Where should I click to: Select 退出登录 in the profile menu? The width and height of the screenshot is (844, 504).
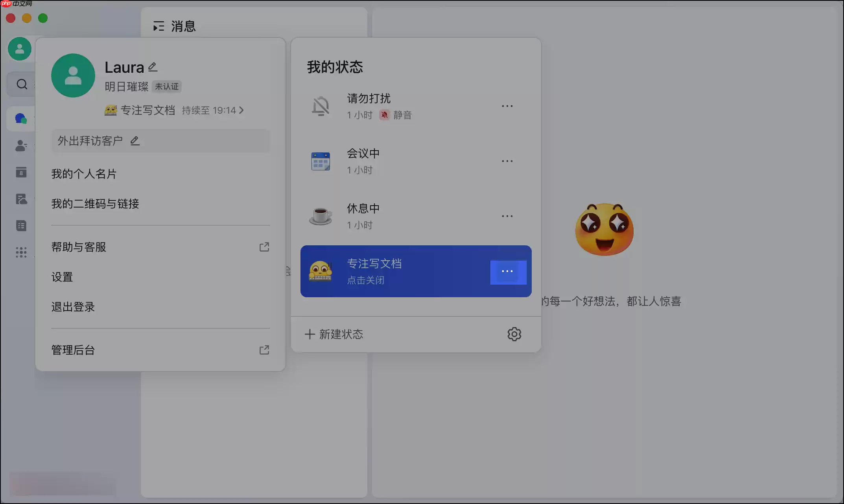pyautogui.click(x=73, y=307)
